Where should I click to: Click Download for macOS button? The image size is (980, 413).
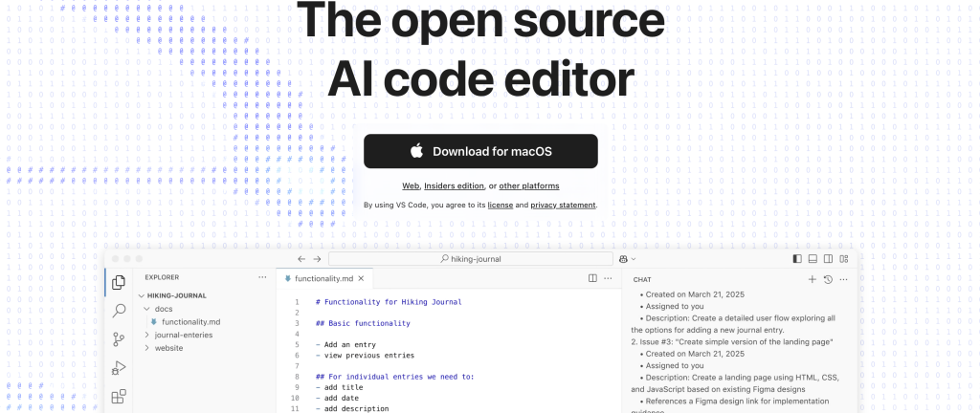[480, 151]
